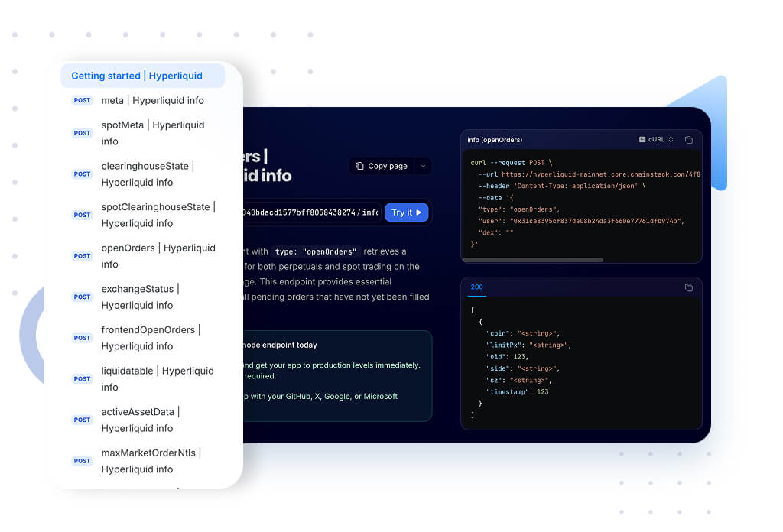
Task: Copy the openOrders request code
Action: click(x=689, y=140)
